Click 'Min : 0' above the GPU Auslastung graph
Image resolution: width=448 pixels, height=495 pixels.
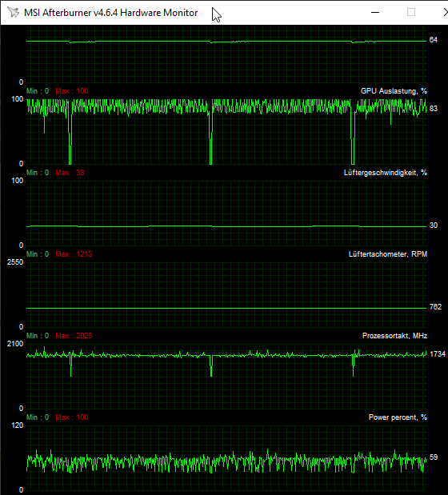click(38, 91)
